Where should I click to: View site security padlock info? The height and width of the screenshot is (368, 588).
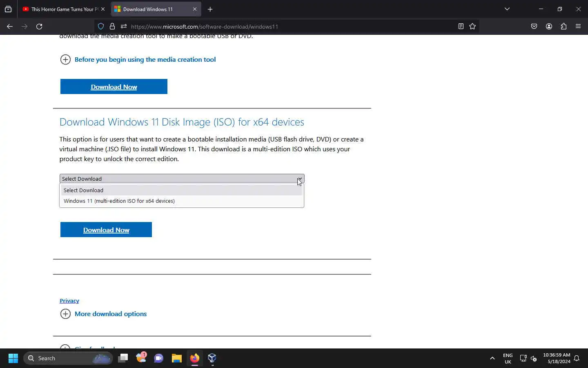click(x=112, y=27)
